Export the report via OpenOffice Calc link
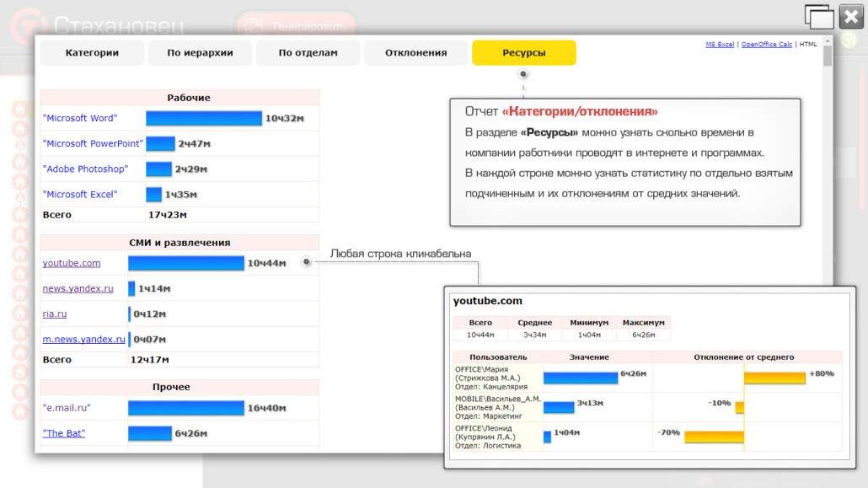The width and height of the screenshot is (868, 488). coord(767,45)
